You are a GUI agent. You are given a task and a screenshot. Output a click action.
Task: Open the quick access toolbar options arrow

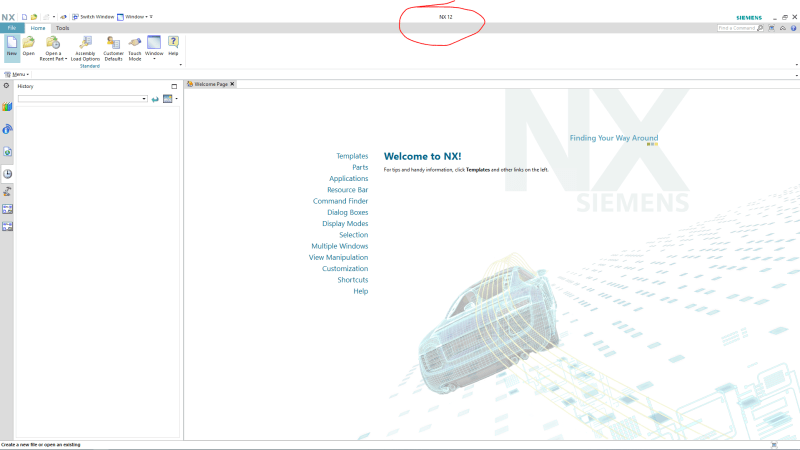tap(151, 17)
